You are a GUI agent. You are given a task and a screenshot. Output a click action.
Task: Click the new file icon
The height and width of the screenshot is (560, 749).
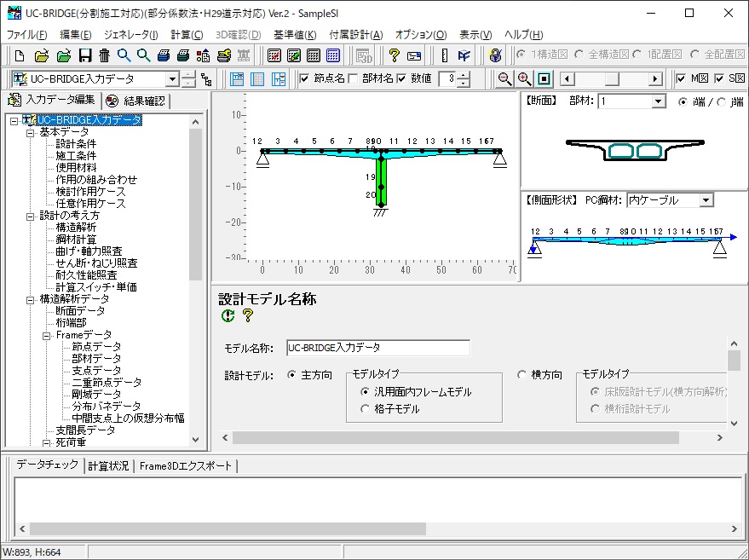(20, 55)
